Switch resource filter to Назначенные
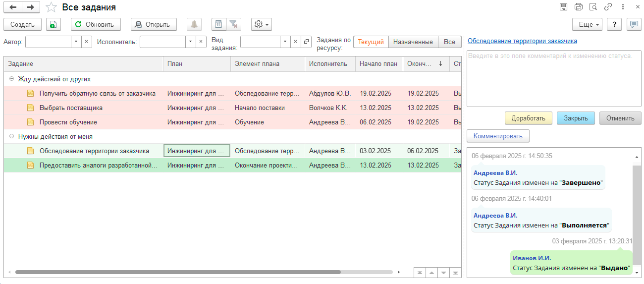The image size is (644, 284). (413, 42)
